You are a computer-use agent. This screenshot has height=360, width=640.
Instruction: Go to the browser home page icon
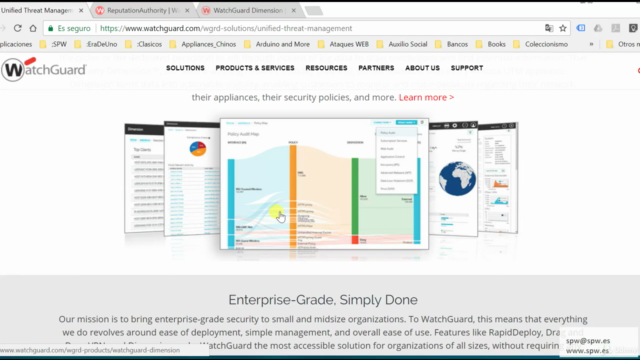click(x=33, y=28)
